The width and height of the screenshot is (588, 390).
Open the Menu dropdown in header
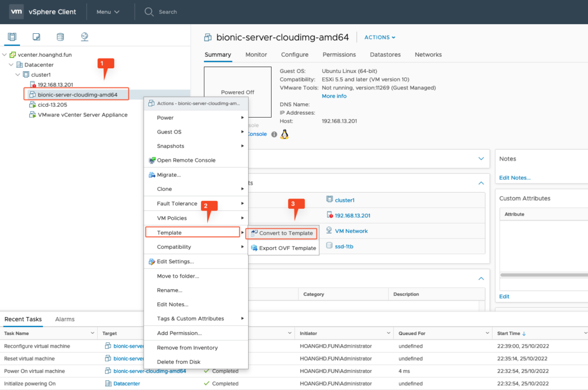click(x=107, y=11)
